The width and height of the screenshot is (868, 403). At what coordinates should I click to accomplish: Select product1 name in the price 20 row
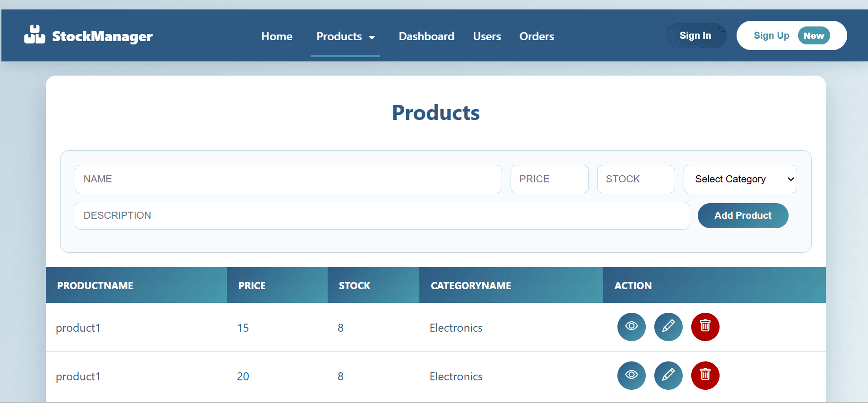[x=78, y=377]
